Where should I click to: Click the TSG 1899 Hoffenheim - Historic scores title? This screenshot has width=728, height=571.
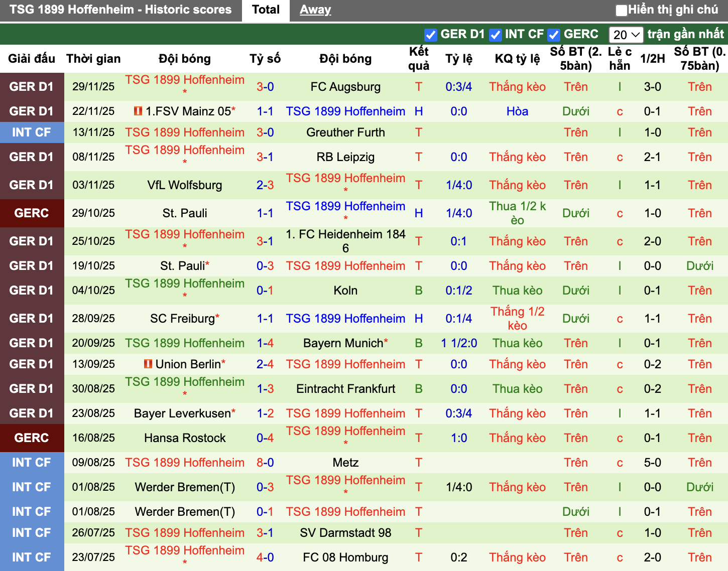120,10
